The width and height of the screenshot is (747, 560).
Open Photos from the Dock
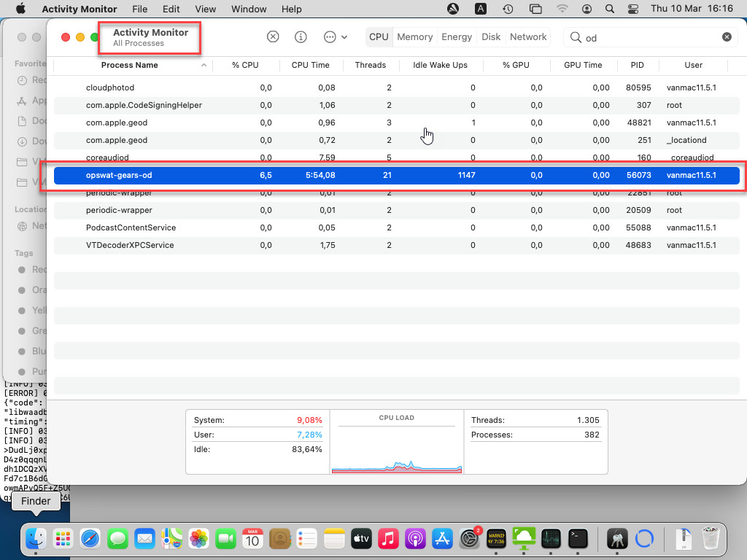(x=198, y=539)
